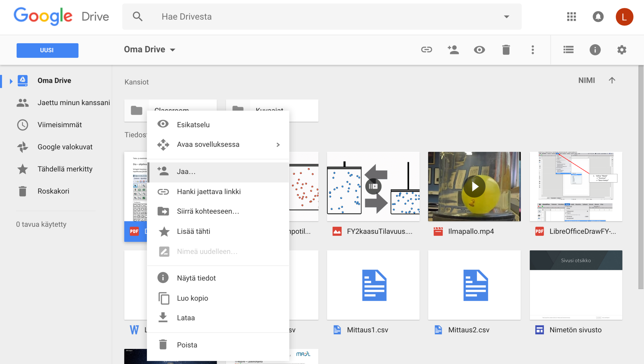
Task: Open search options dropdown in search bar
Action: click(x=506, y=17)
